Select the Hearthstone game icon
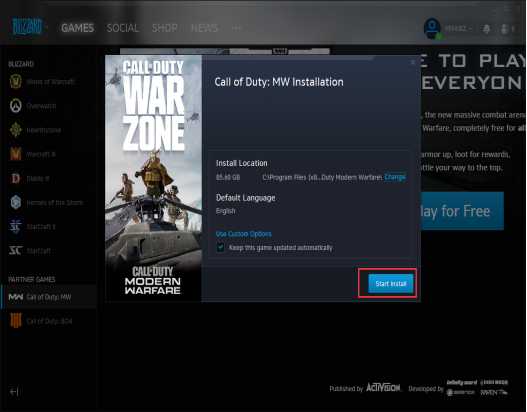 tap(15, 130)
